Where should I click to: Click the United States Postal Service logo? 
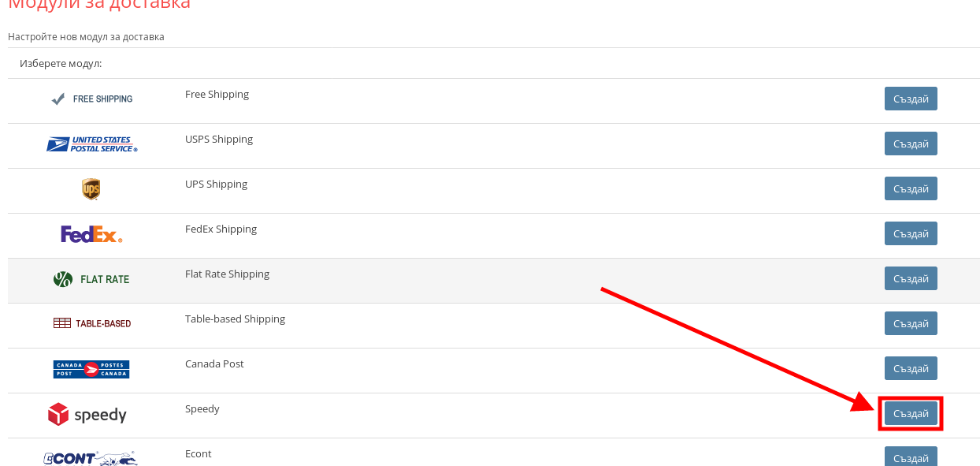(91, 144)
